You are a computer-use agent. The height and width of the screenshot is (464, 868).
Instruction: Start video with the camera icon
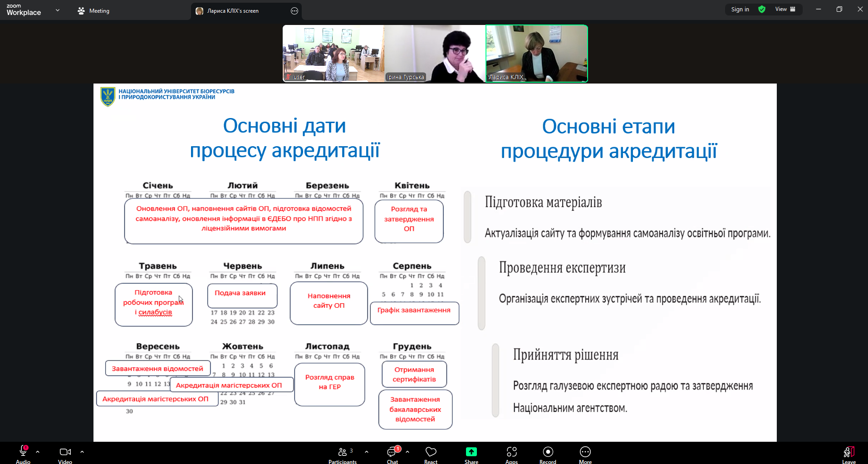(65, 452)
